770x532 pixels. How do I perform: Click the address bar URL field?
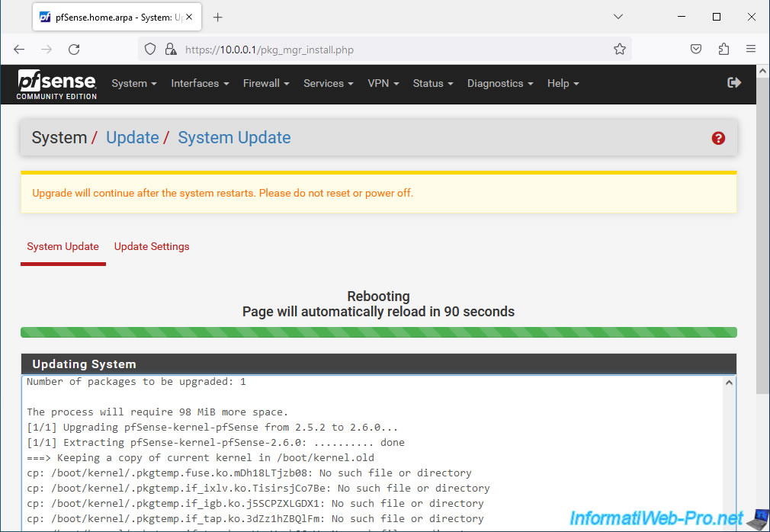click(x=384, y=49)
